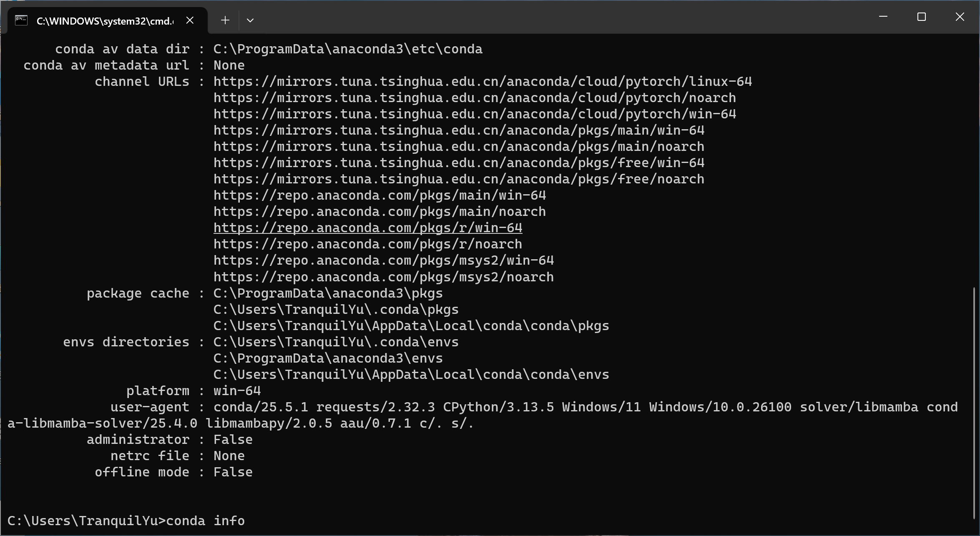Expand the new tab profile dropdown
Image resolution: width=980 pixels, height=536 pixels.
click(x=250, y=20)
